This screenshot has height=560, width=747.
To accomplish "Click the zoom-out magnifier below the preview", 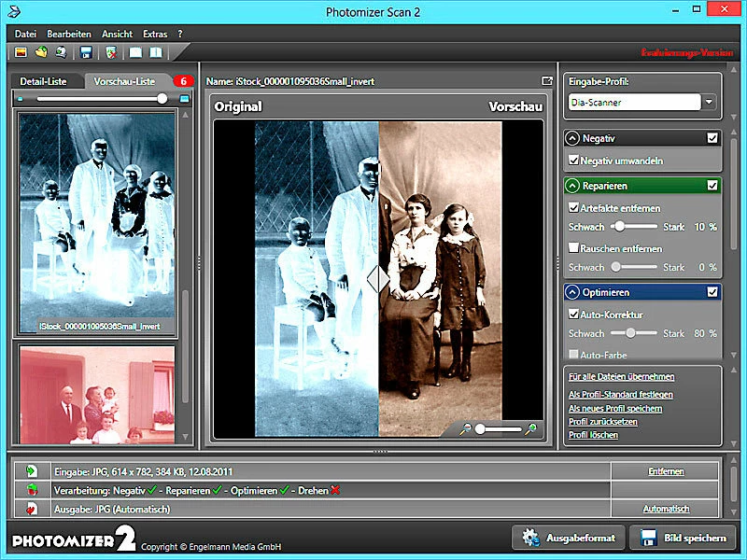I will 465,428.
